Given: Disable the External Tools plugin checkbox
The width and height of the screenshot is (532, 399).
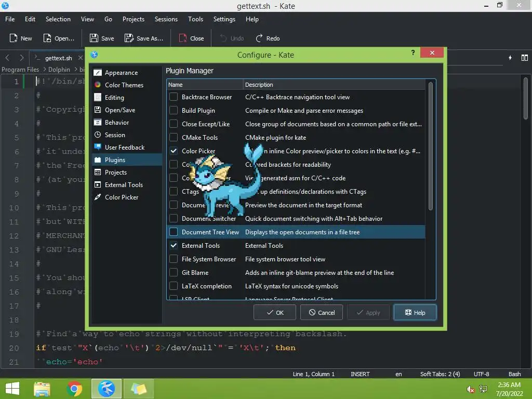Looking at the screenshot, I should coord(174,245).
